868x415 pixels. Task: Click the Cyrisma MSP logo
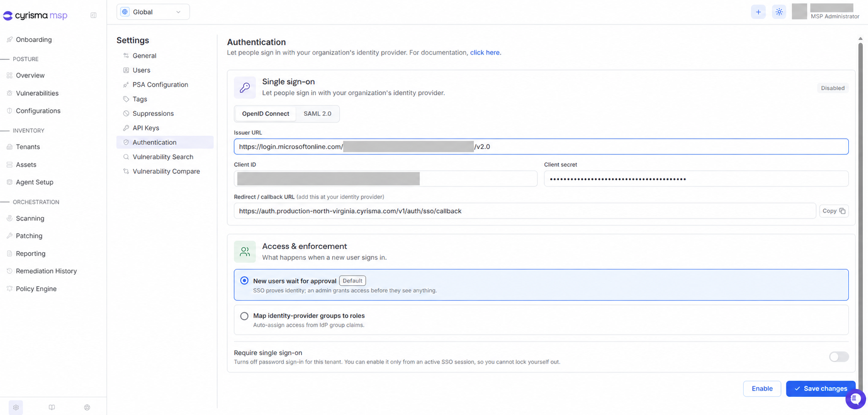point(35,15)
